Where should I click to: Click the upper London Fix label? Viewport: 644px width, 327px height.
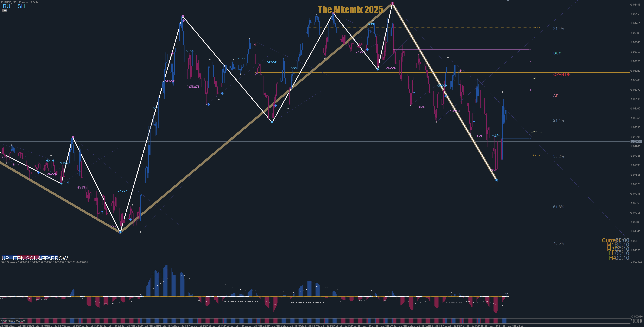[536, 78]
